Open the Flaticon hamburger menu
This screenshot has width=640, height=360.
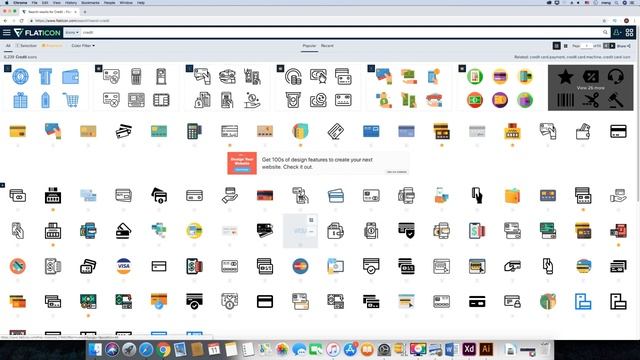tap(7, 32)
